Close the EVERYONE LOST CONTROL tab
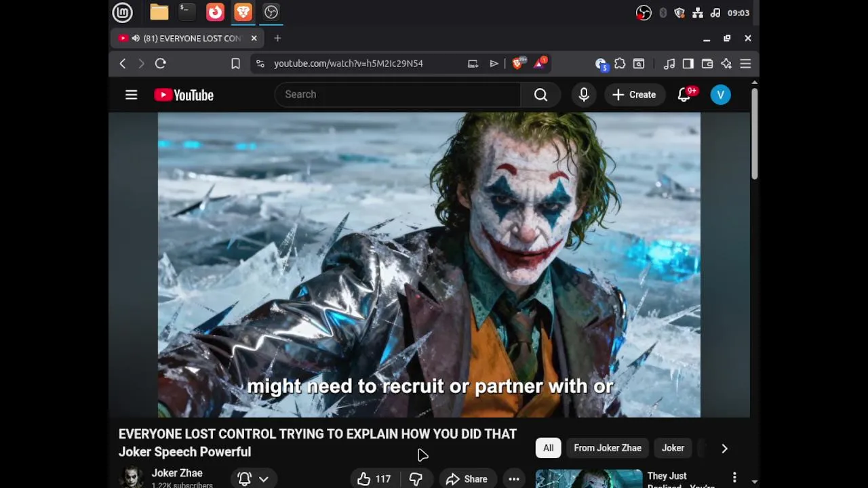868x488 pixels. coord(254,39)
